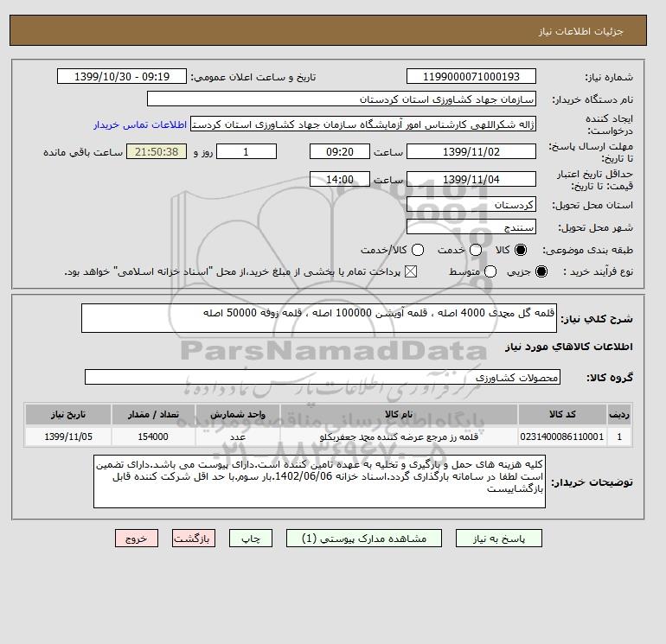The height and width of the screenshot is (644, 666).
Task: Click the پاسخ به نیاز button
Action: point(499,539)
